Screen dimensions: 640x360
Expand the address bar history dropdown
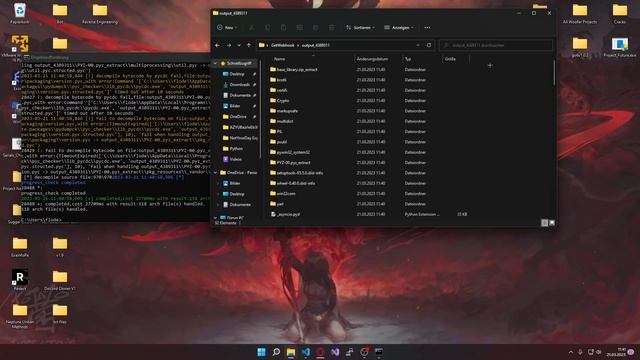[x=418, y=45]
